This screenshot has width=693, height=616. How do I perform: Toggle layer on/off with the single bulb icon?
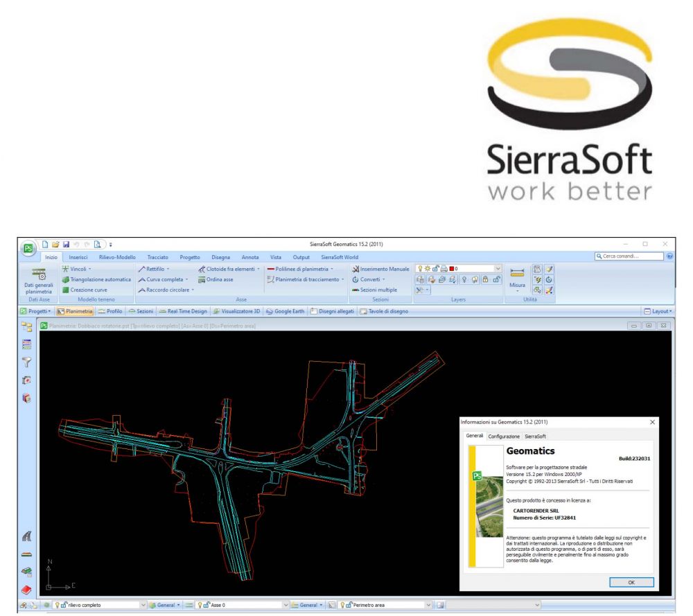(464, 279)
